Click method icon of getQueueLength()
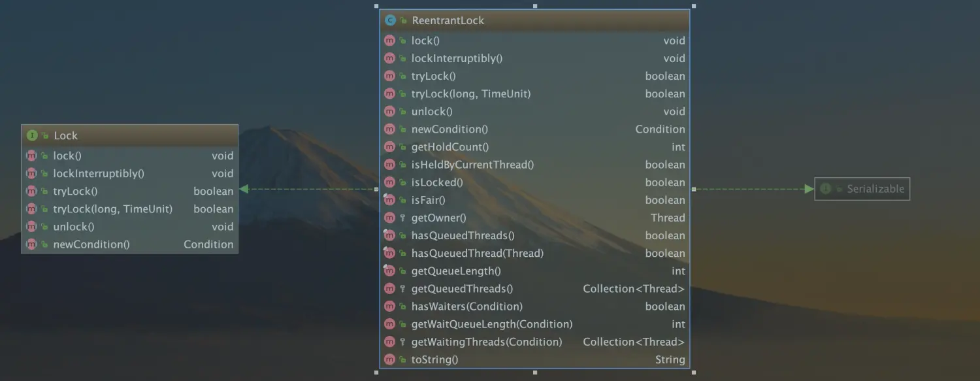 pos(390,271)
